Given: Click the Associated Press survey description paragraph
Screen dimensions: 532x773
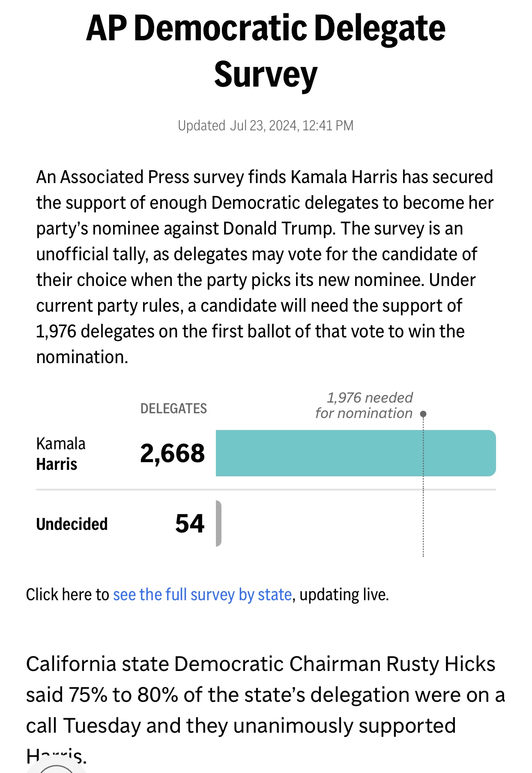Looking at the screenshot, I should click(x=265, y=267).
